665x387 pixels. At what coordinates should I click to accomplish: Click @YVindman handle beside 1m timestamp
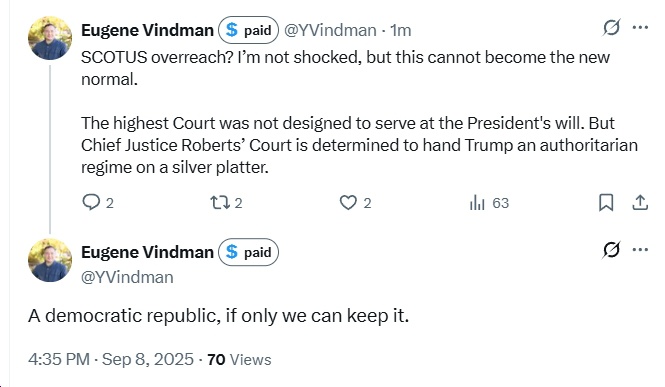click(x=330, y=30)
